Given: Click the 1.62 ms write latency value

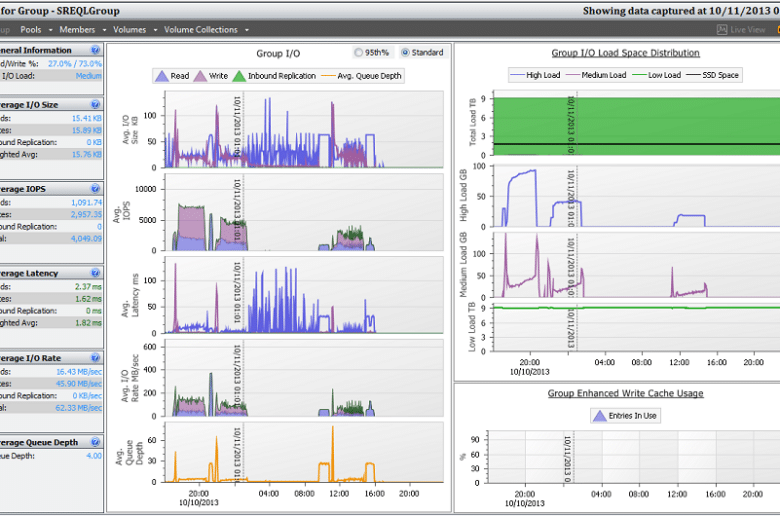Looking at the screenshot, I should tap(88, 299).
